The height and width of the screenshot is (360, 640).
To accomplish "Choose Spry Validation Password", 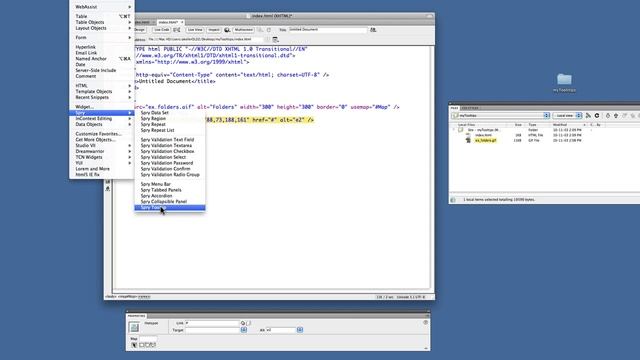I will coord(170,163).
